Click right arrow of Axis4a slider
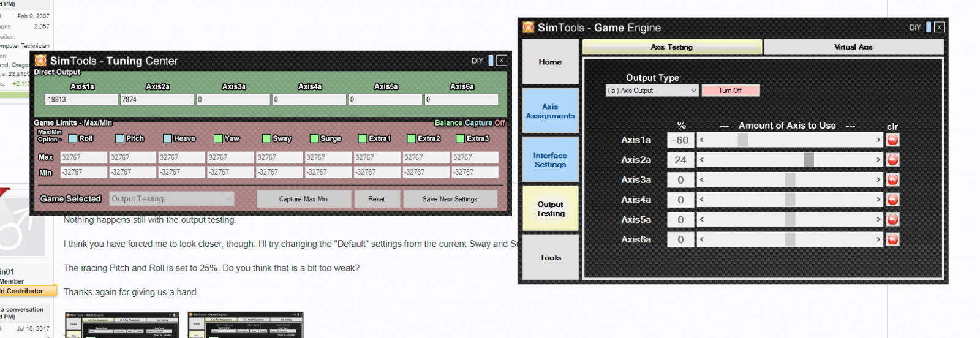The image size is (980, 338). 878,200
